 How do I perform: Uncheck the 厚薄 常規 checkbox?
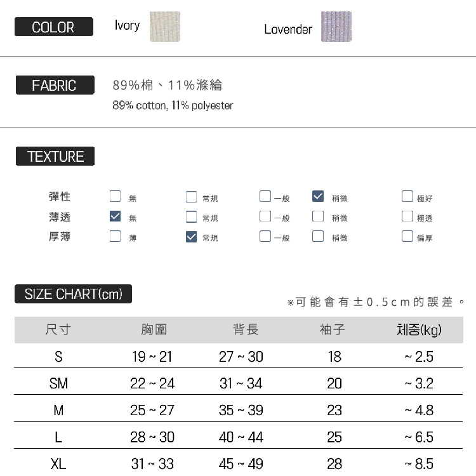[191, 237]
